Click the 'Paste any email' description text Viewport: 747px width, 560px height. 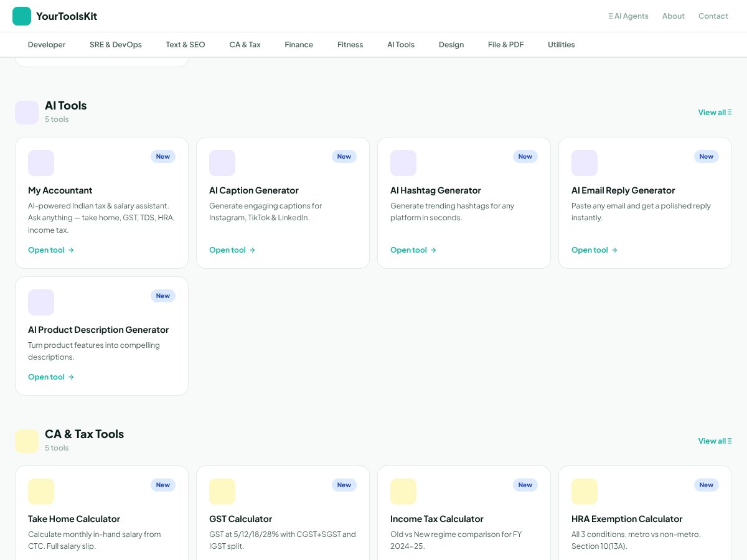click(641, 212)
